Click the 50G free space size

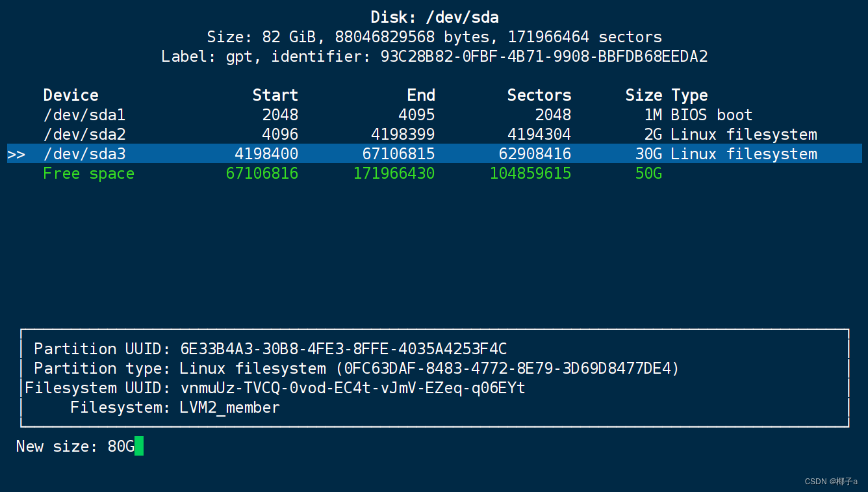pyautogui.click(x=648, y=174)
